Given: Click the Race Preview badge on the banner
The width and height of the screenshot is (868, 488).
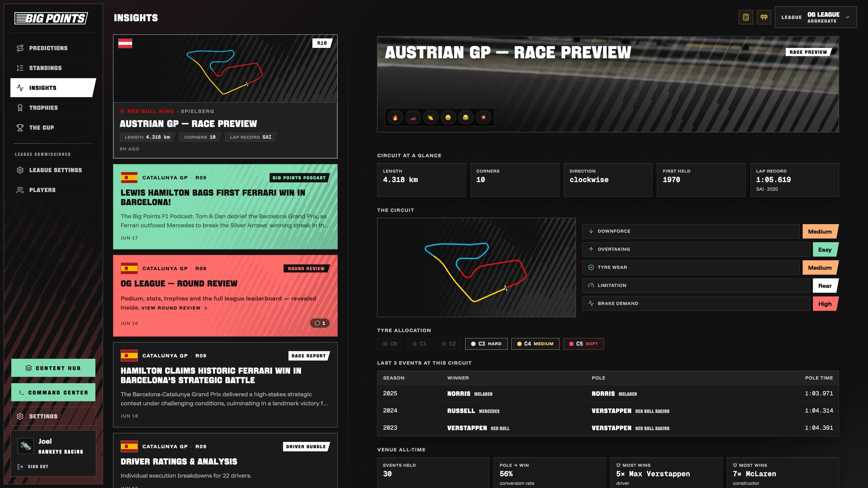Looking at the screenshot, I should [x=808, y=52].
